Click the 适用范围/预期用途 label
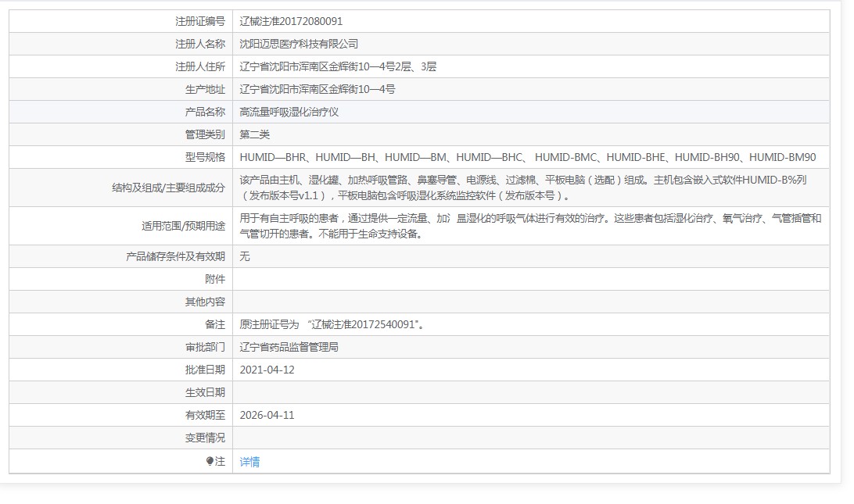Image resolution: width=854 pixels, height=504 pixels. 183,226
